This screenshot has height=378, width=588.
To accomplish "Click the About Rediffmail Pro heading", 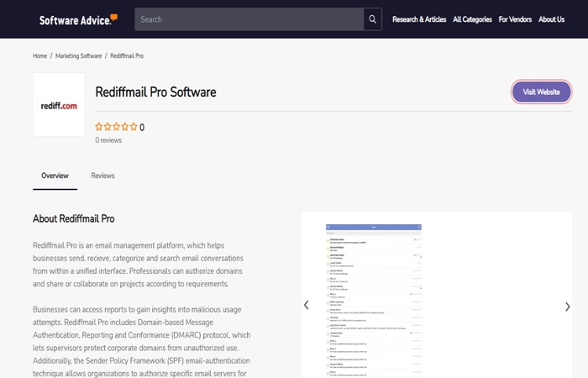I will pos(74,218).
